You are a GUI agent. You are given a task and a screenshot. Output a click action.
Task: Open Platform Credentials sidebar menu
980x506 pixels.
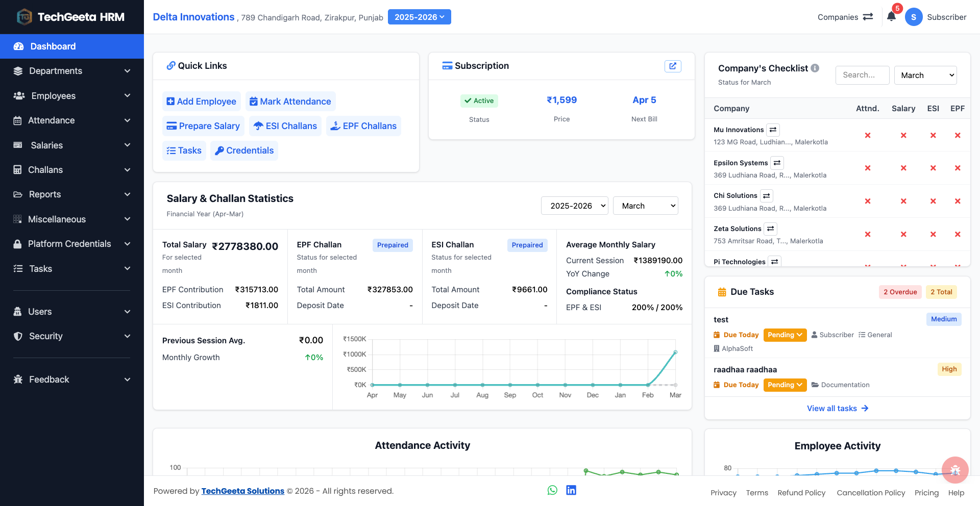click(72, 244)
